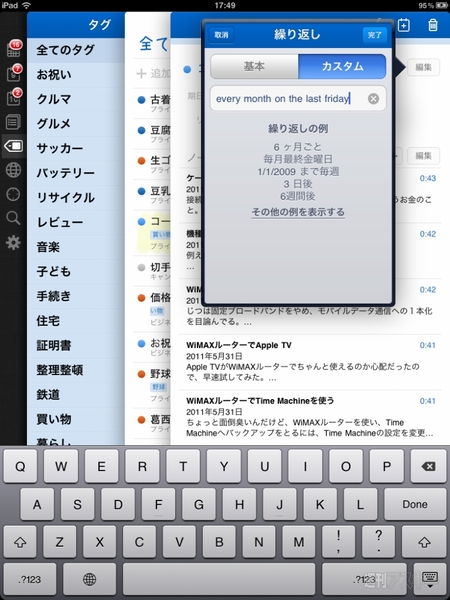Select 全てのタグ in tag list
This screenshot has width=450, height=600.
tap(76, 50)
